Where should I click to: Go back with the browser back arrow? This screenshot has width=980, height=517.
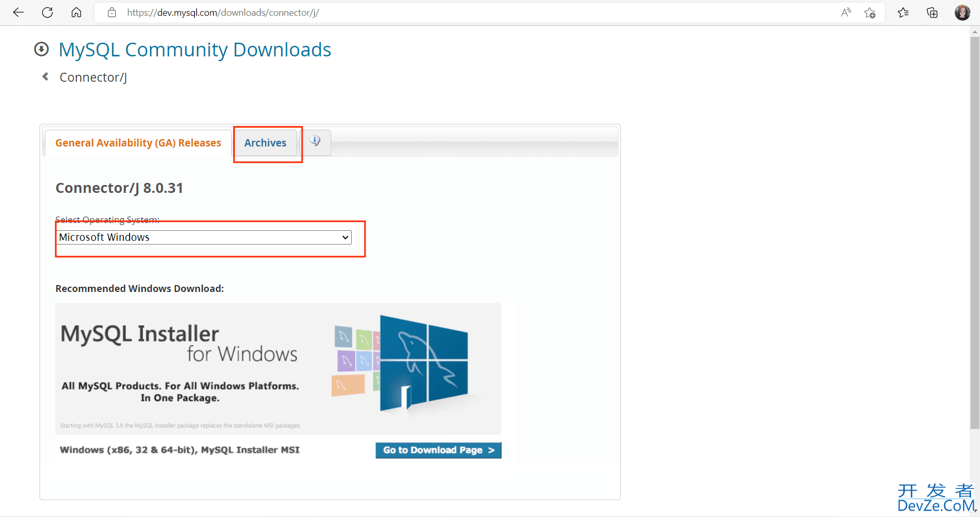[x=18, y=13]
